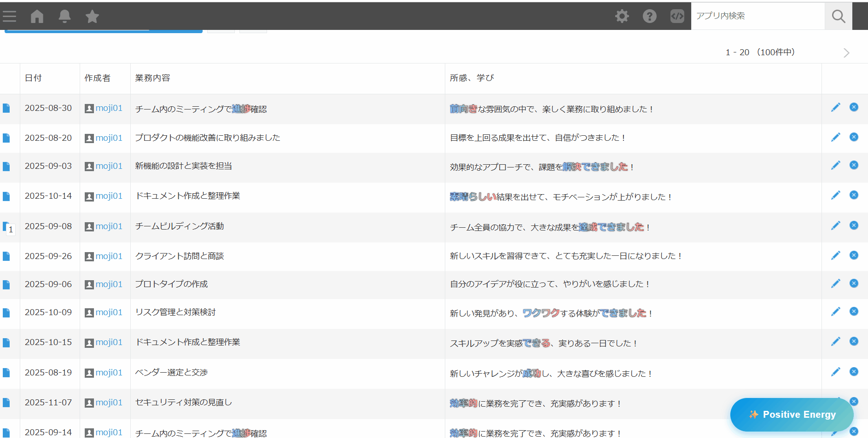Viewport: 868px width, 438px height.
Task: Open the help question mark icon
Action: [x=649, y=17]
